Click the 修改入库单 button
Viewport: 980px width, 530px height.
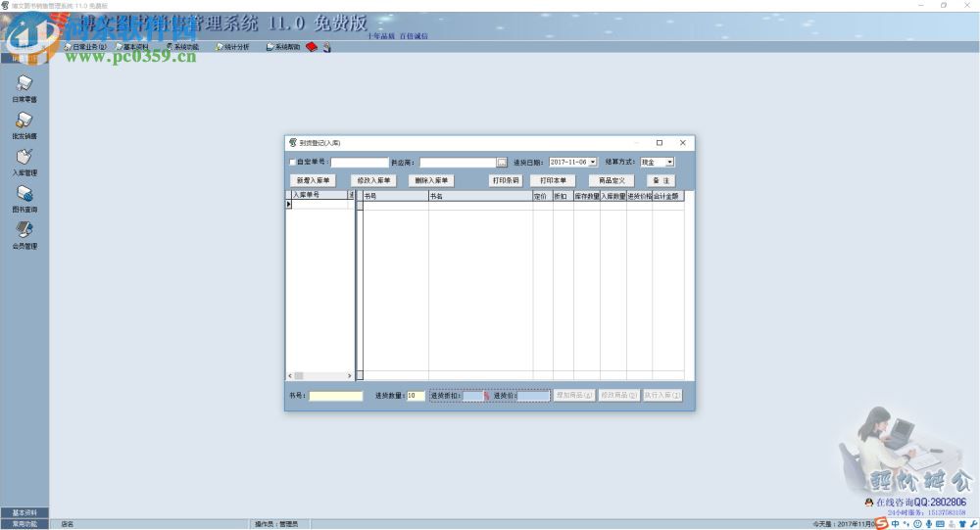pos(373,180)
